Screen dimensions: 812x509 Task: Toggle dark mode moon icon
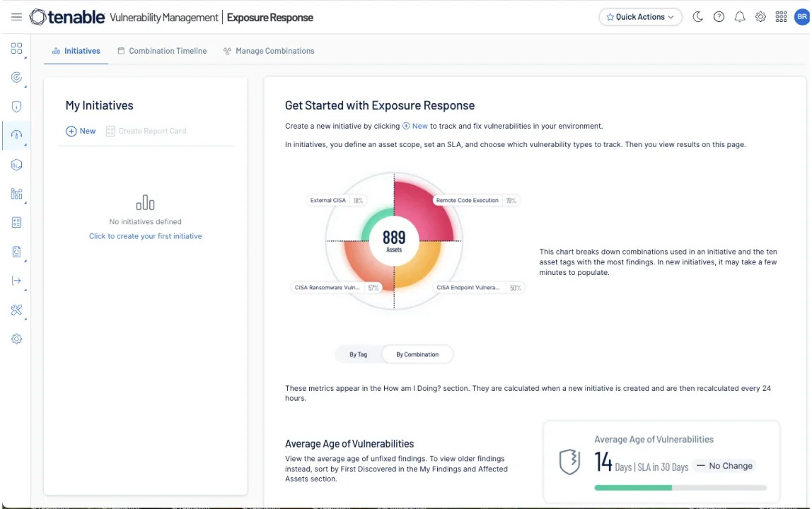pyautogui.click(x=697, y=17)
